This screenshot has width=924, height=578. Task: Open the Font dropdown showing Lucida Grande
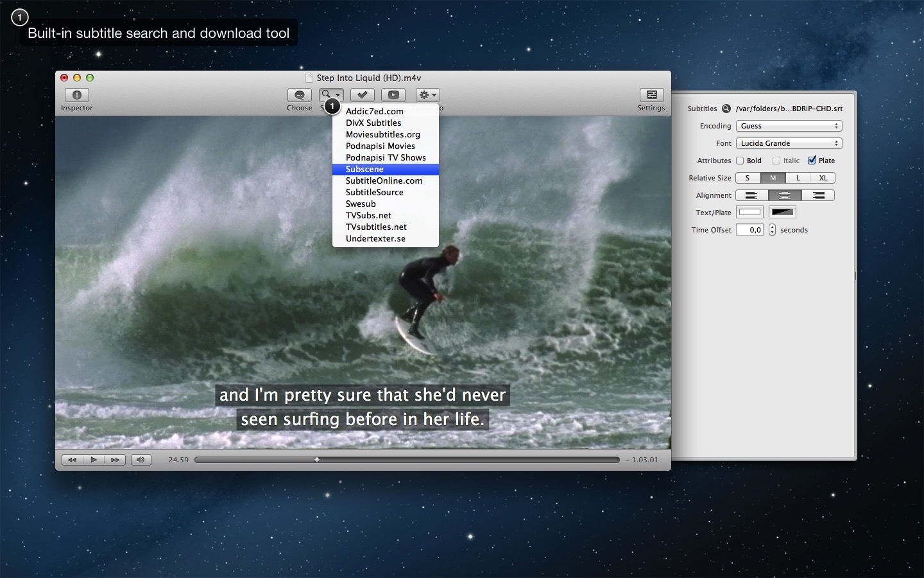(x=789, y=143)
